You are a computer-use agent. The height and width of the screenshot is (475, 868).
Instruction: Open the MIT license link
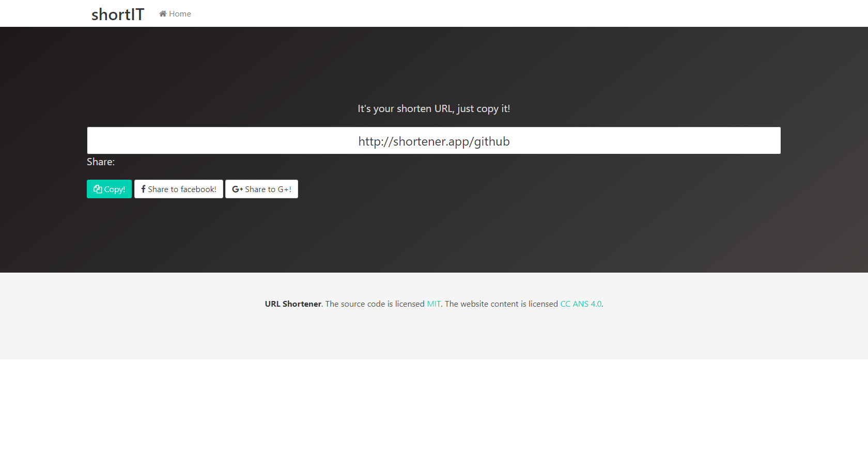point(434,304)
